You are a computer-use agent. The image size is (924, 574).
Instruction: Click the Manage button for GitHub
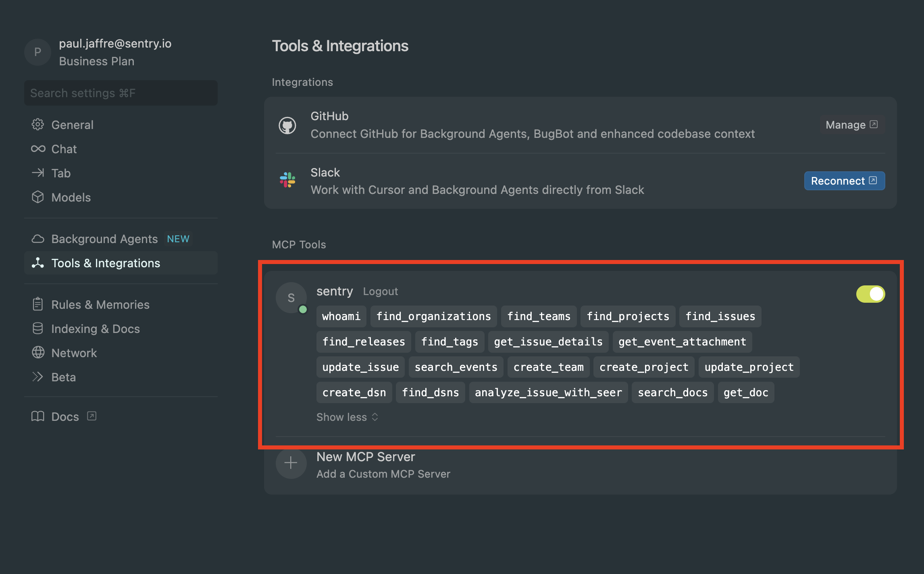852,125
